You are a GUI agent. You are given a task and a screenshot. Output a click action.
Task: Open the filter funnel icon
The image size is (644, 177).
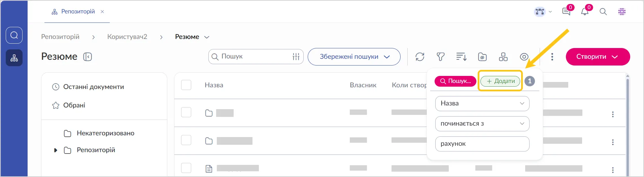[x=440, y=57]
